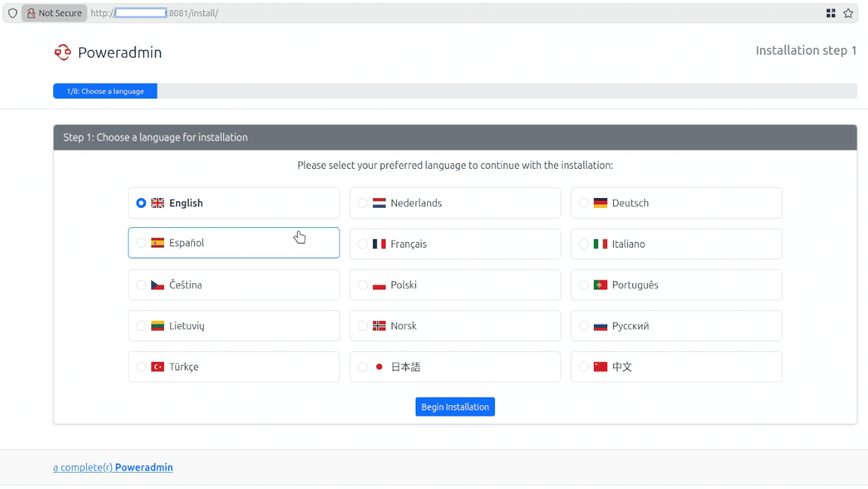Click the Japanese flag icon
The image size is (868, 489).
coord(379,367)
